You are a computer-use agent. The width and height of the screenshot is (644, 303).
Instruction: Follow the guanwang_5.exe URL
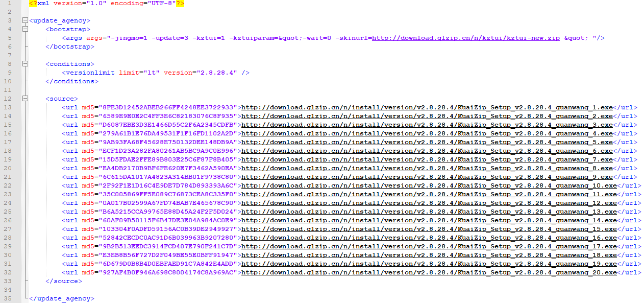click(427, 142)
